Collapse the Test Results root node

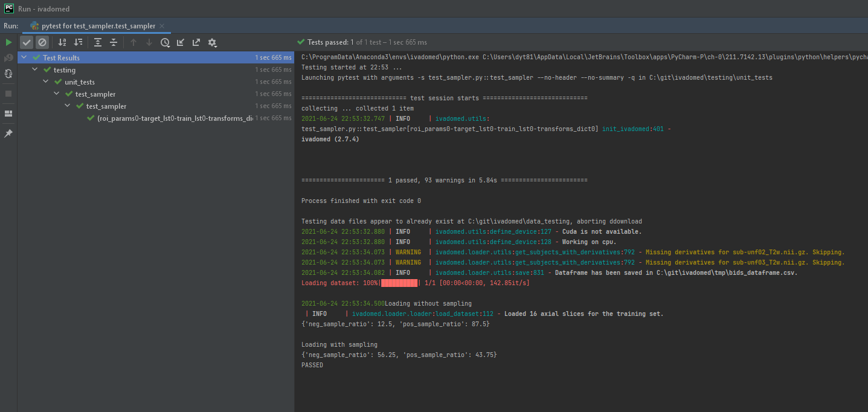point(24,57)
